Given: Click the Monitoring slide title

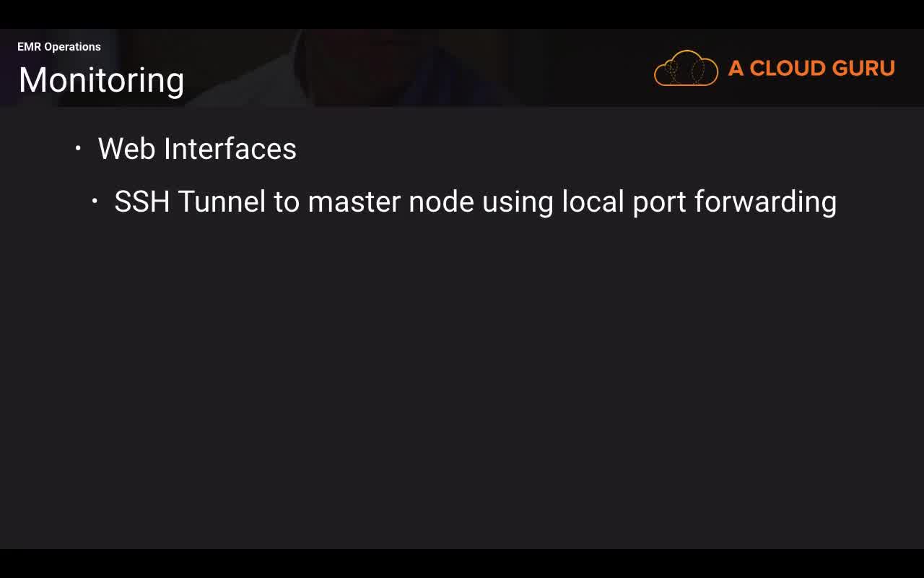Looking at the screenshot, I should (101, 79).
